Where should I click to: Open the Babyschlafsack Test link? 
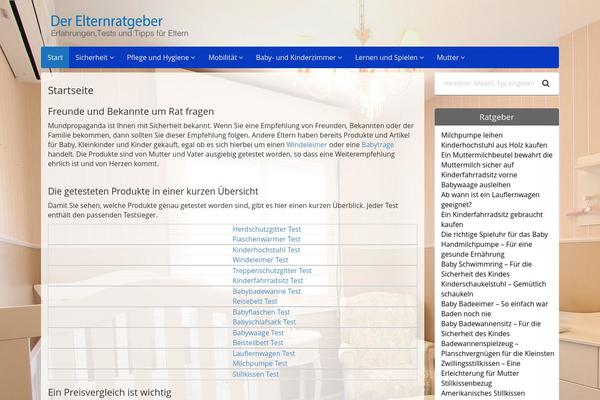(x=264, y=322)
